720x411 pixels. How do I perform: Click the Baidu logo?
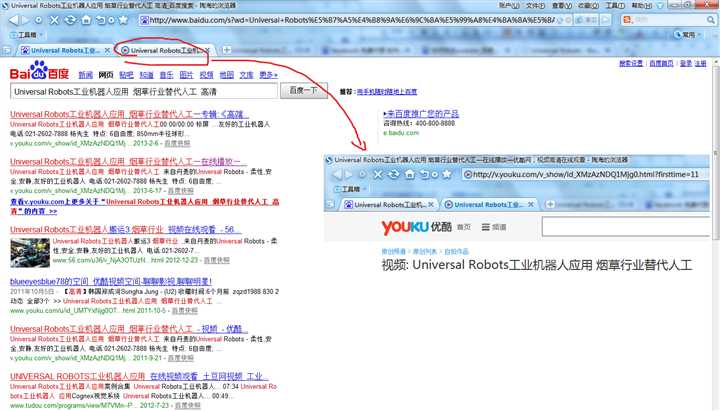(39, 71)
